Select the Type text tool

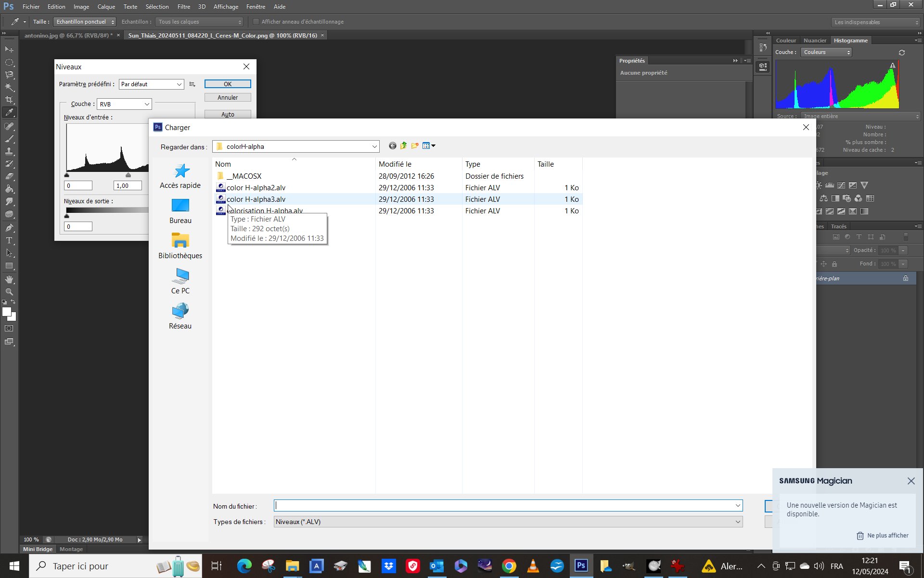click(9, 240)
